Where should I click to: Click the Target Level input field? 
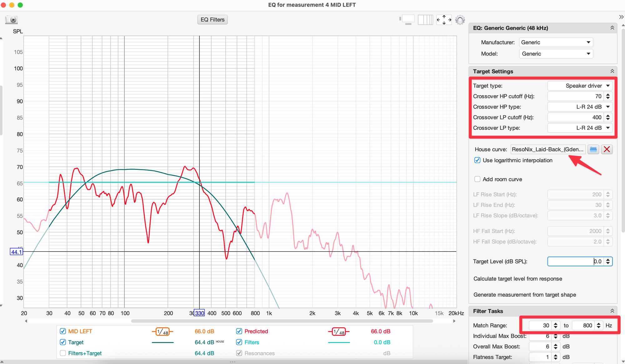tap(575, 262)
